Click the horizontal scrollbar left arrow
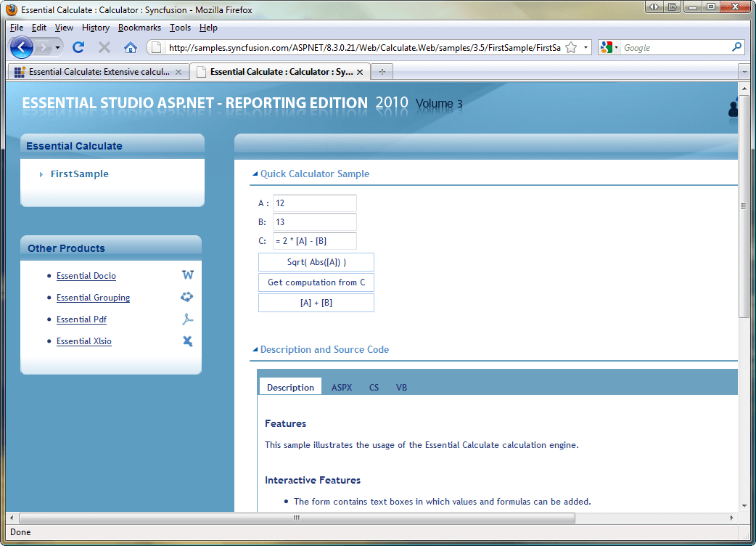 [x=12, y=518]
